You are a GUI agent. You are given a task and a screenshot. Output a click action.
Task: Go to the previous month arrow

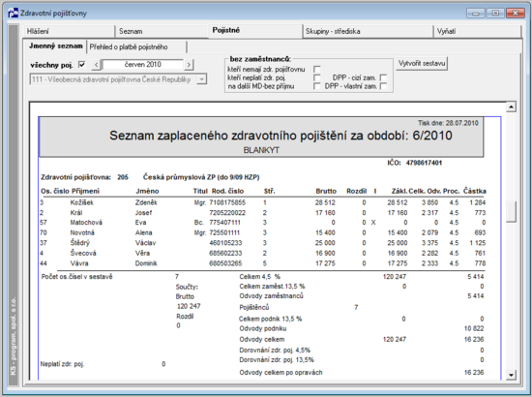pos(97,65)
